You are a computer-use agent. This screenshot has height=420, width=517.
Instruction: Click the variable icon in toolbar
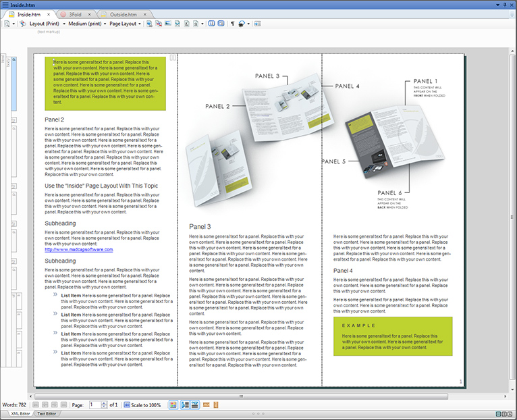coord(196,24)
